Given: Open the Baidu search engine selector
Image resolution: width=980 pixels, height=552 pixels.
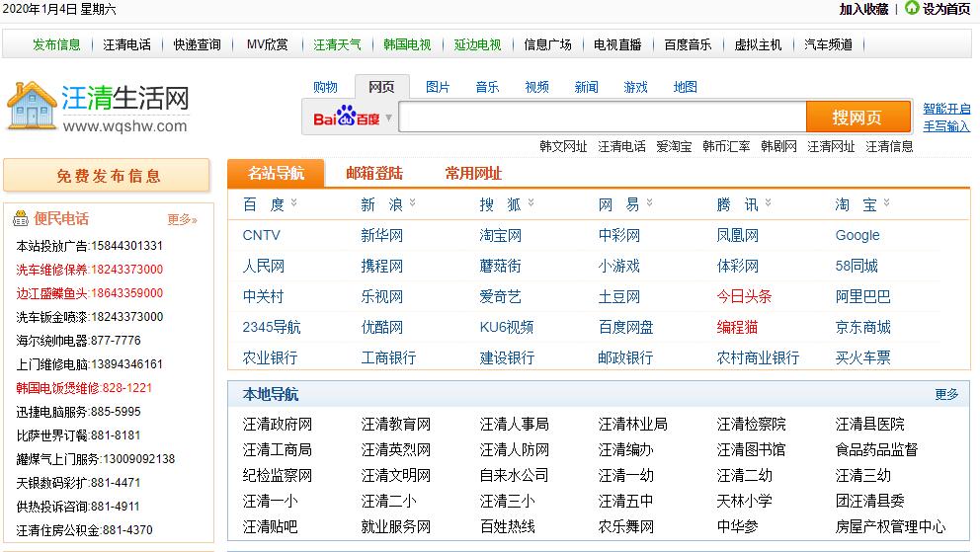Looking at the screenshot, I should (x=352, y=118).
